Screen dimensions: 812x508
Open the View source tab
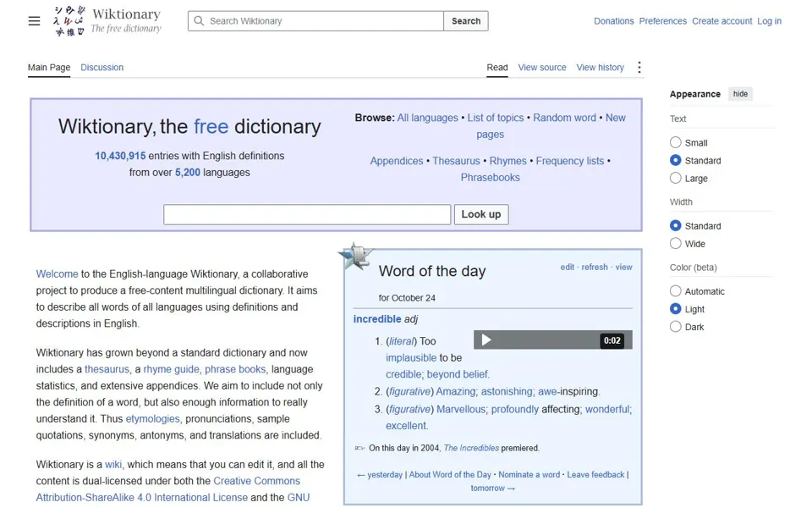pos(542,68)
